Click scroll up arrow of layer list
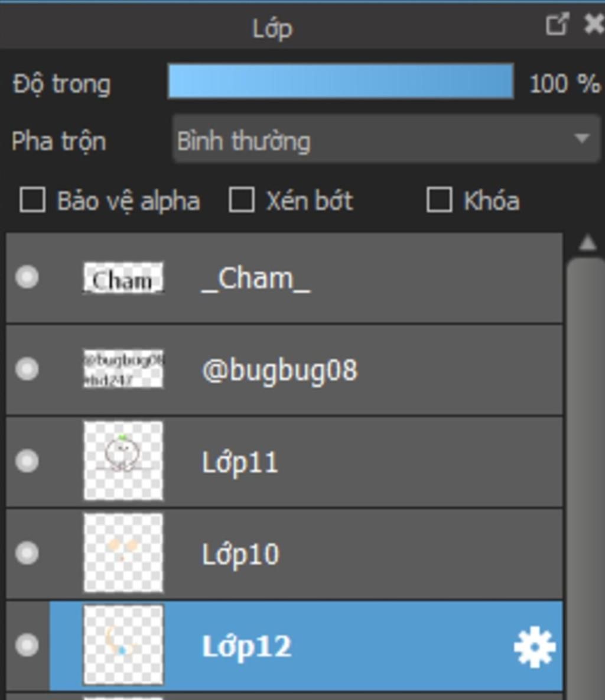 (x=587, y=244)
